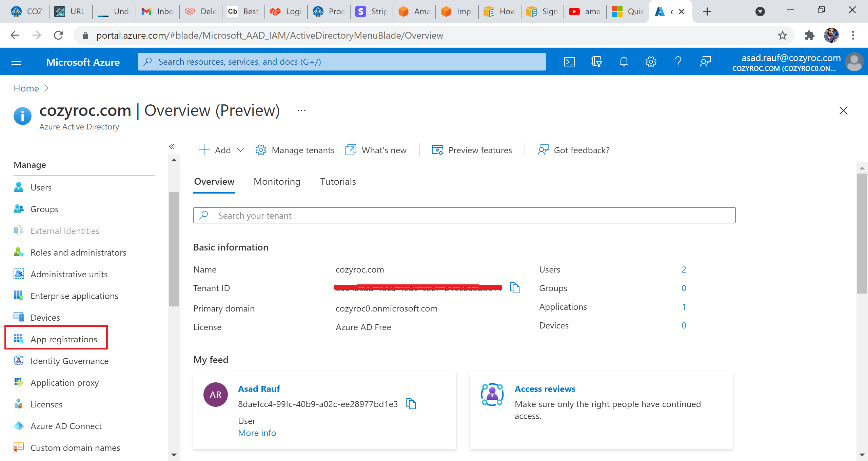Image resolution: width=868 pixels, height=461 pixels.
Task: Open the ellipsis more options beside title
Action: pyautogui.click(x=302, y=111)
